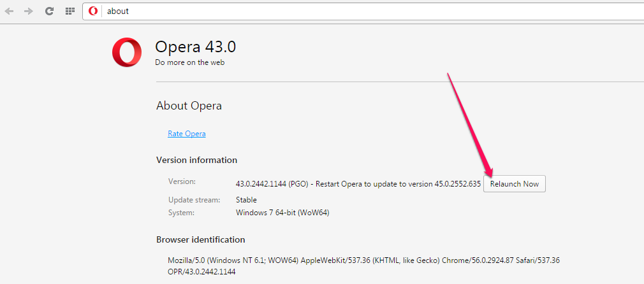
Task: Click version string '43.0.2442.1144 (PGO)' text
Action: (272, 184)
